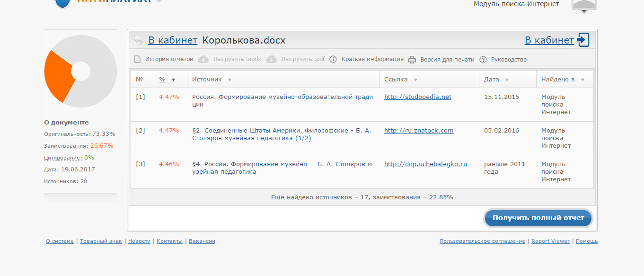Click the Выгрузить .pdf cloud icon
The image size is (644, 276).
[x=271, y=60]
